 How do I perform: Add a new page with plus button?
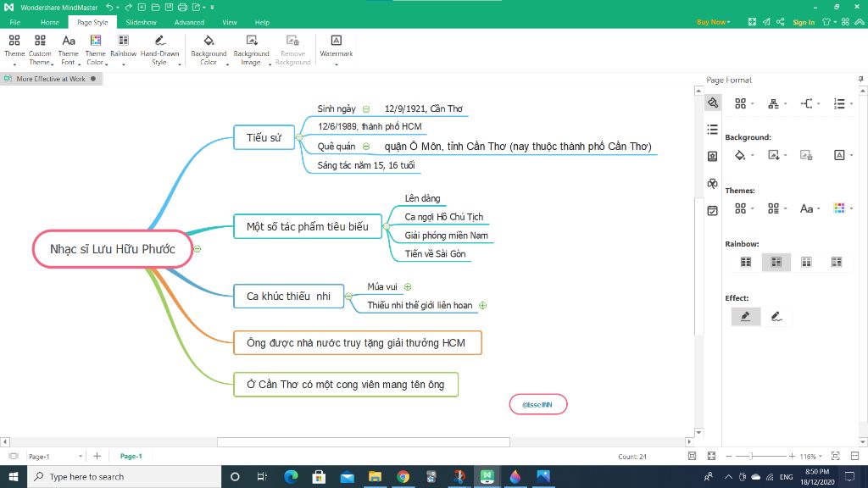(97, 456)
